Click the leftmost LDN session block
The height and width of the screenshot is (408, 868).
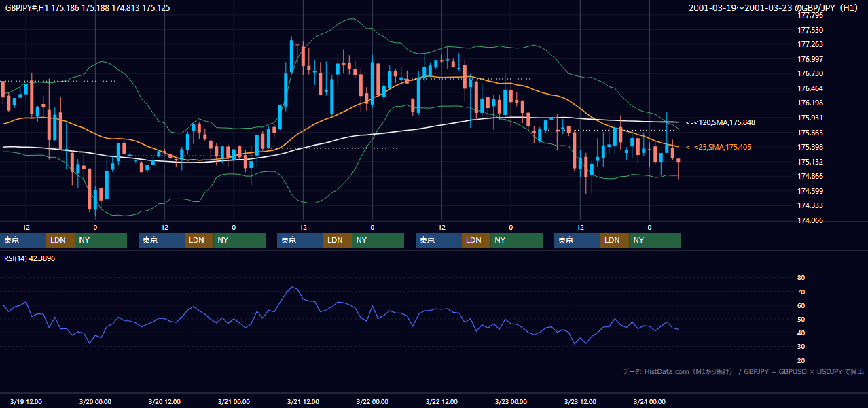[x=60, y=240]
